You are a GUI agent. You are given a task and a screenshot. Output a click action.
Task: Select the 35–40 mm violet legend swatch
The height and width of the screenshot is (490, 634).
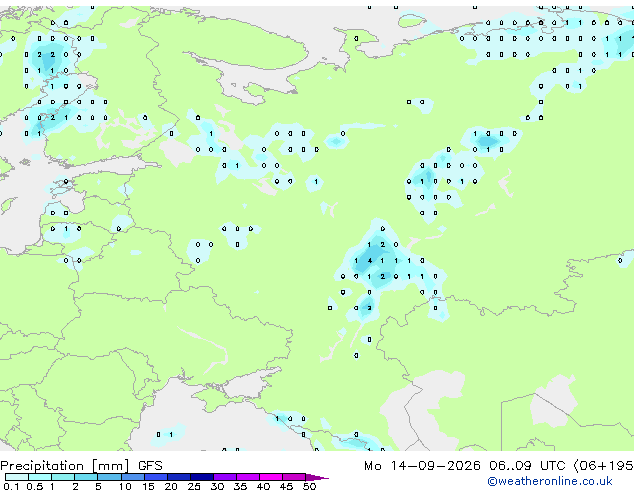tap(248, 477)
